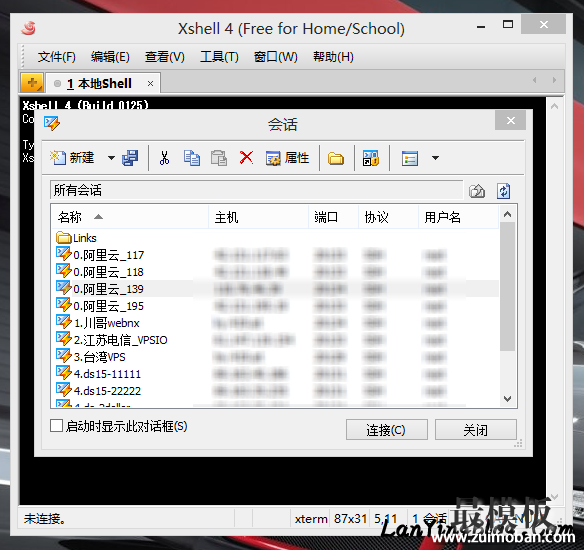Click the 连接(C) button
Viewport: 584px width, 550px height.
tap(387, 430)
